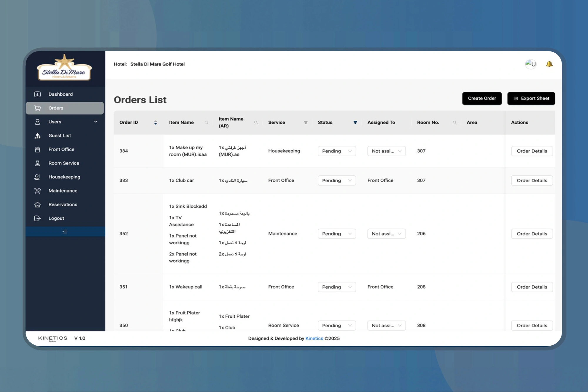Toggle Order ID column sort arrows
588x392 pixels.
tap(156, 123)
